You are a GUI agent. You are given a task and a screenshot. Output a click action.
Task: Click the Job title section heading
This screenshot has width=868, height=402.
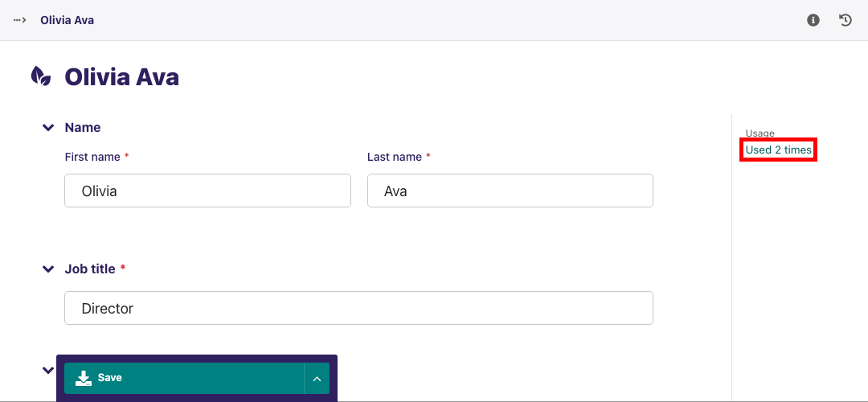[90, 269]
